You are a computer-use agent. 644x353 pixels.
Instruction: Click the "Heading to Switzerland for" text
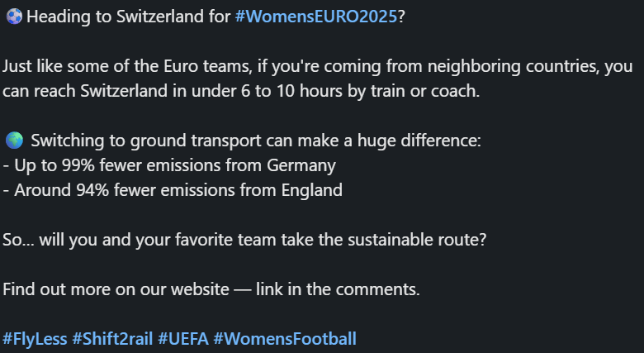[129, 17]
